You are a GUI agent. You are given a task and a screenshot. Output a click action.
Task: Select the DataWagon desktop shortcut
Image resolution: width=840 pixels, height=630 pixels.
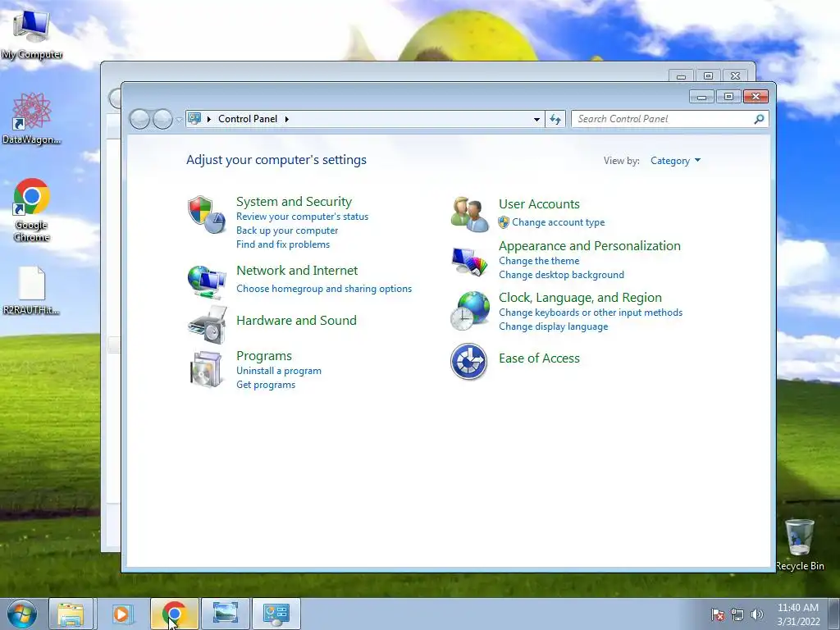click(32, 119)
